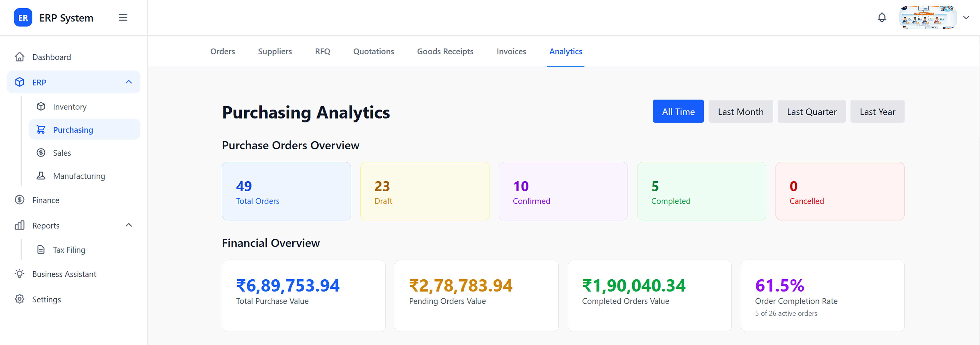Click the Inventory cube icon
This screenshot has width=980, height=345.
(x=41, y=107)
